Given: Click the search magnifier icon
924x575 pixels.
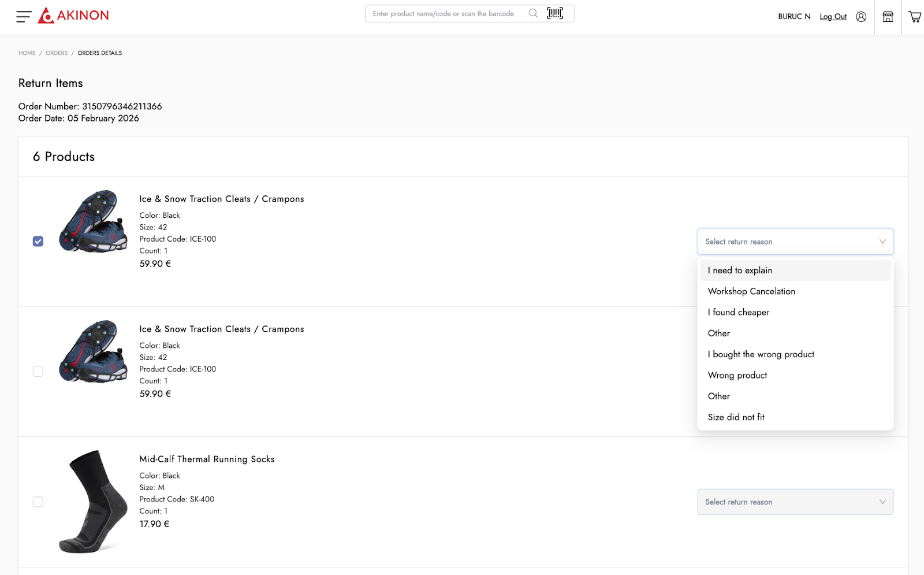Looking at the screenshot, I should 533,13.
